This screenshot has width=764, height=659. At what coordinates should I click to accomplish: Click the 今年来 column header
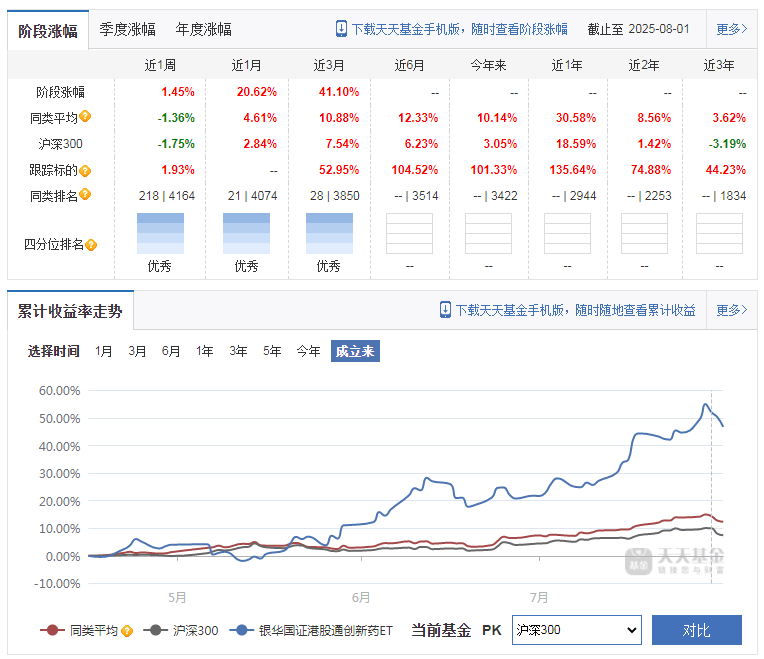pos(488,65)
